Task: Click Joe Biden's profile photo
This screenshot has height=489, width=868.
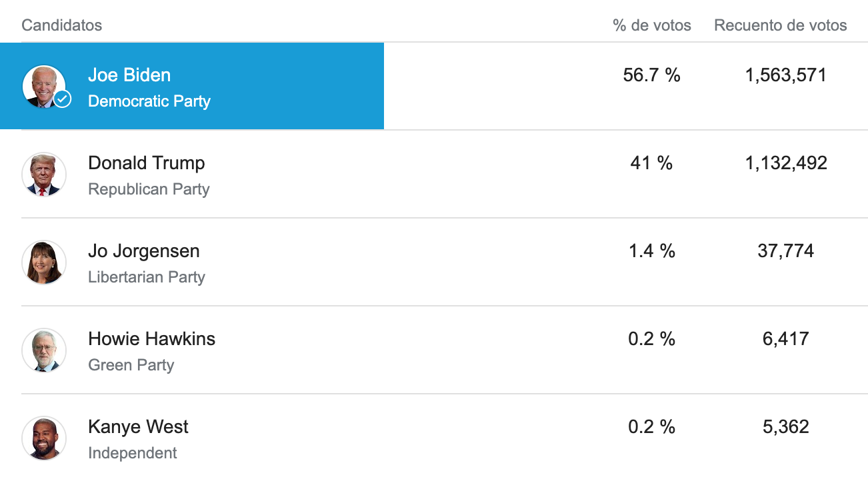Action: point(43,86)
